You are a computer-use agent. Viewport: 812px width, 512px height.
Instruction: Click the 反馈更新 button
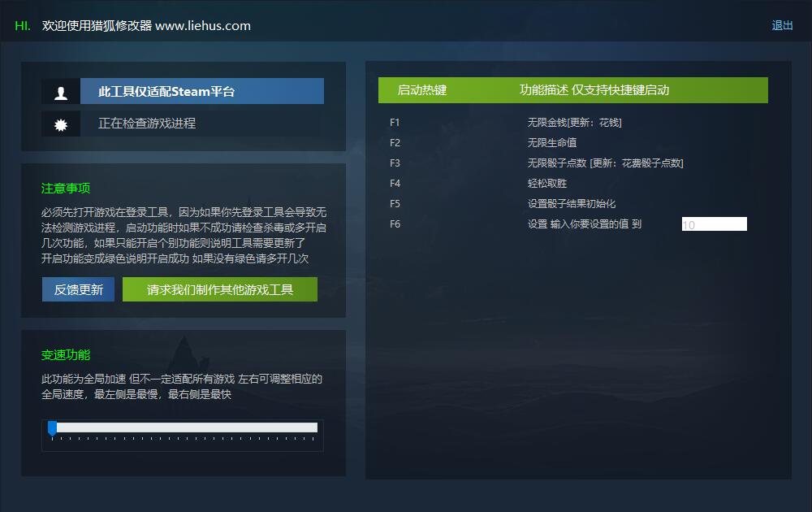click(x=78, y=289)
